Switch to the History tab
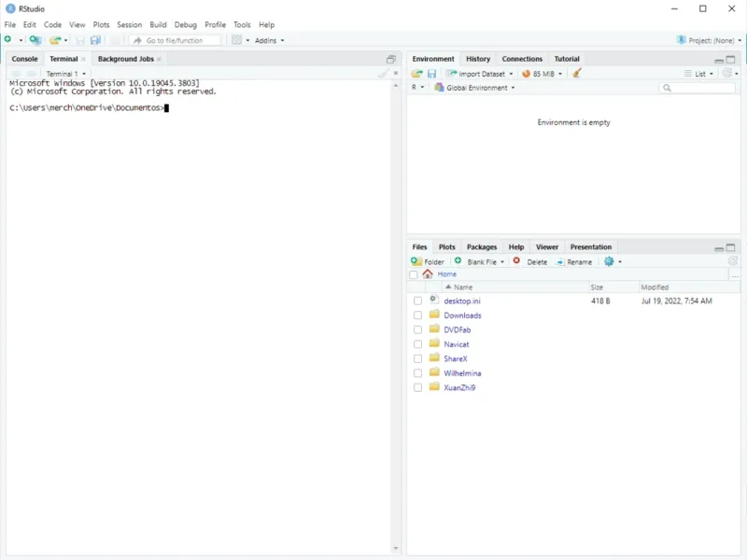 [478, 59]
